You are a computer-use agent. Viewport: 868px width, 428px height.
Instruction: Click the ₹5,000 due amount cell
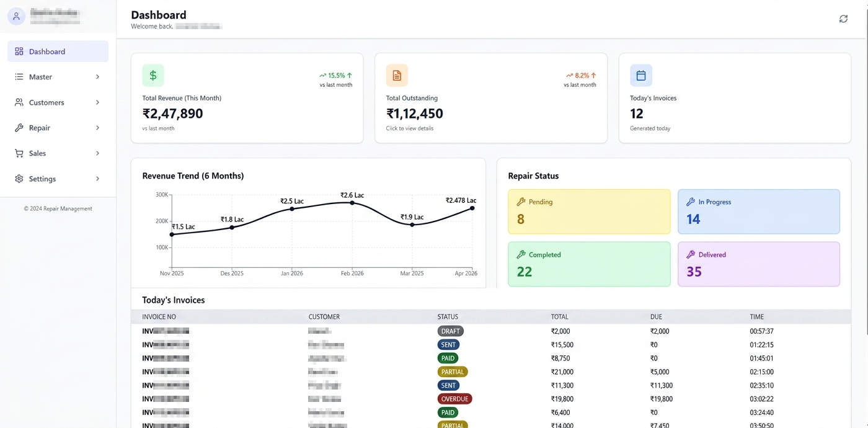click(660, 372)
